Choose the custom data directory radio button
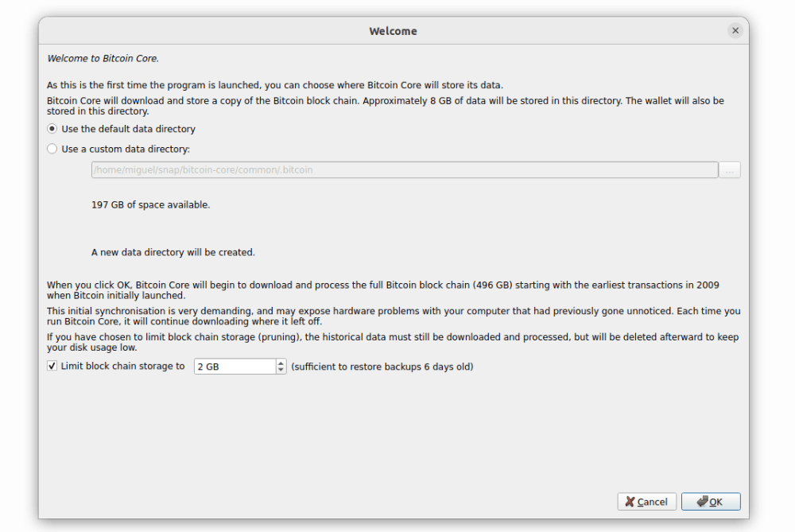This screenshot has width=795, height=532. pos(52,149)
